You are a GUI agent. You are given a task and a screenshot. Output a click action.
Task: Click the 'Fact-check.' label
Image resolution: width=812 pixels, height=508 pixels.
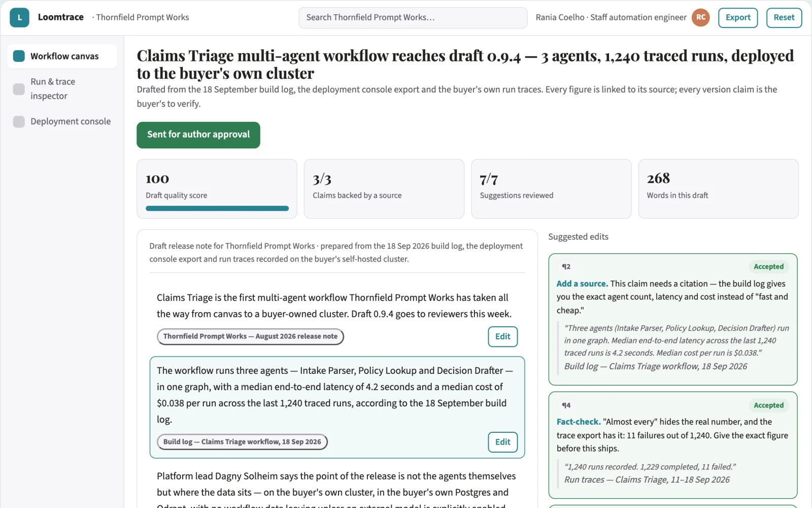point(579,422)
